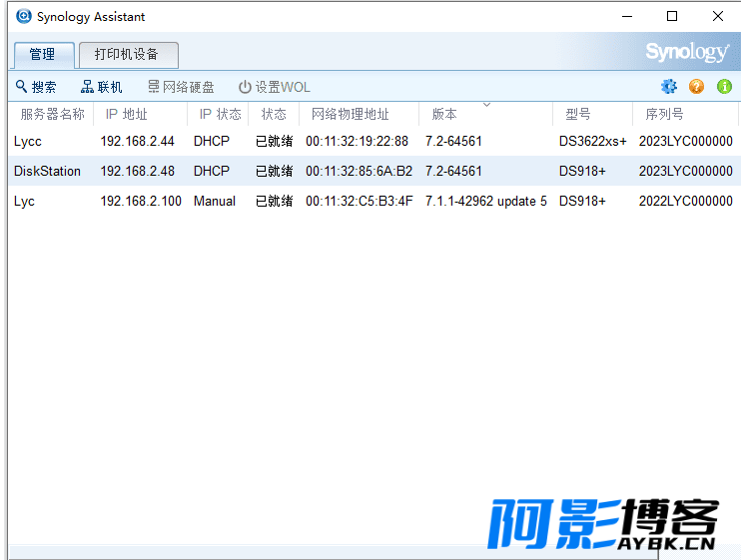Click the serial number 2022LYC000000
The image size is (741, 560).
(x=686, y=202)
